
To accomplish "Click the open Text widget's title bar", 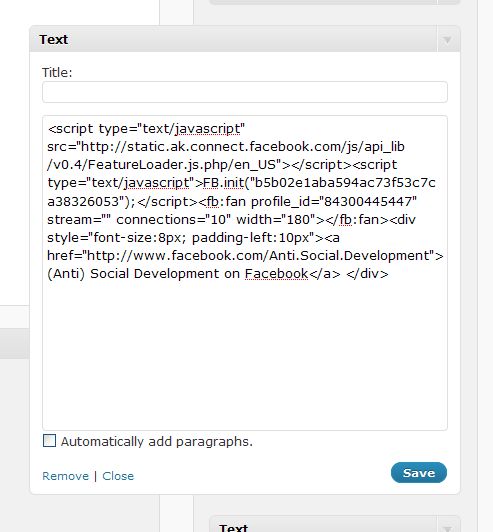I will pyautogui.click(x=234, y=39).
